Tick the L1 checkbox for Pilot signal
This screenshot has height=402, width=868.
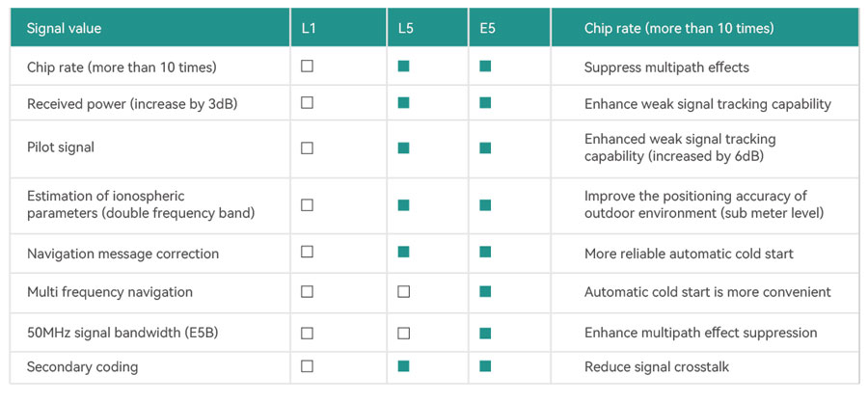307,147
